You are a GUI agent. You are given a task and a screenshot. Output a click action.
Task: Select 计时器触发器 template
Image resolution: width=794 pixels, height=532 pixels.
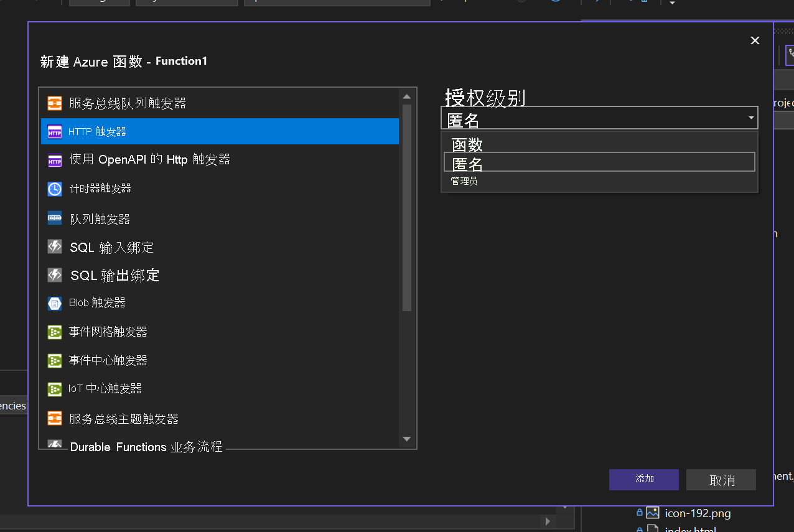pos(220,189)
